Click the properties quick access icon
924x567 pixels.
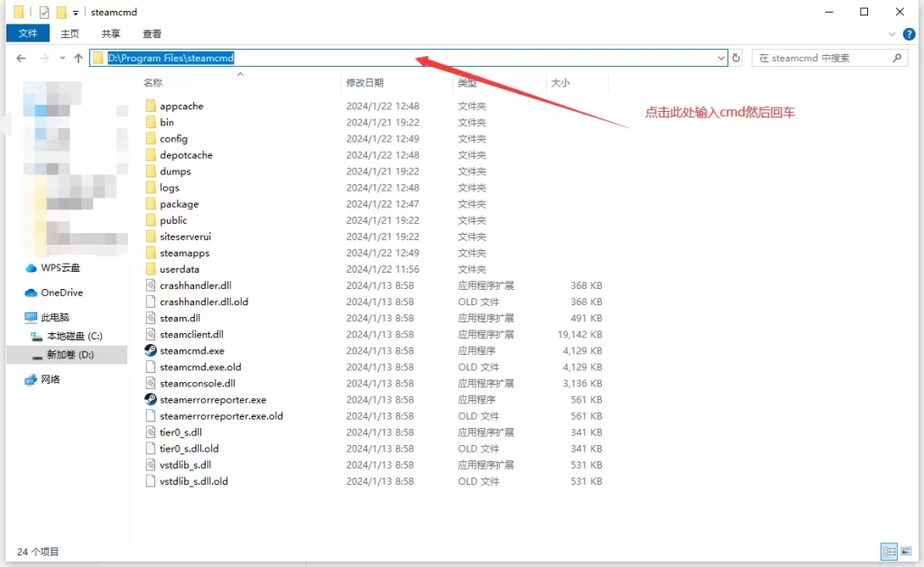44,12
